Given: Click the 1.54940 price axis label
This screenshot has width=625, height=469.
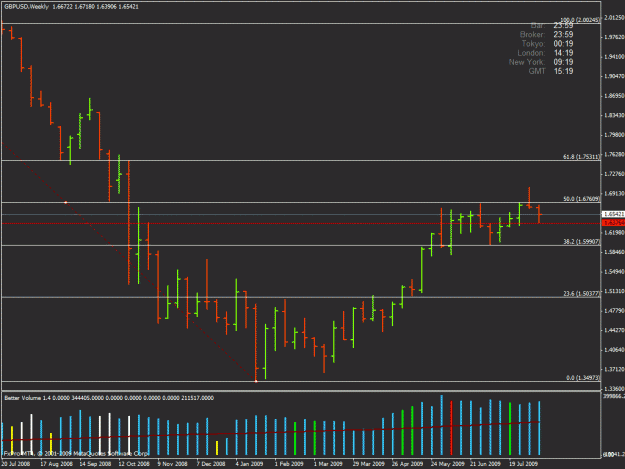Looking at the screenshot, I should tap(614, 271).
